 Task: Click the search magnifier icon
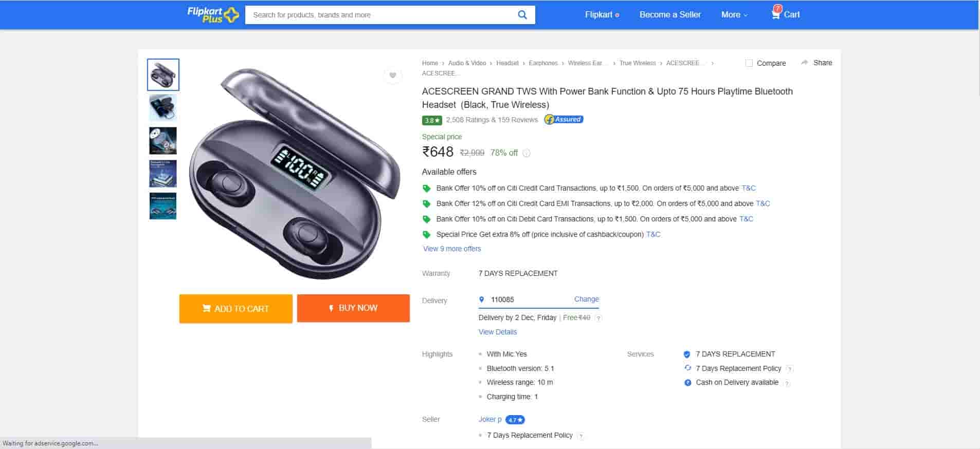[522, 15]
